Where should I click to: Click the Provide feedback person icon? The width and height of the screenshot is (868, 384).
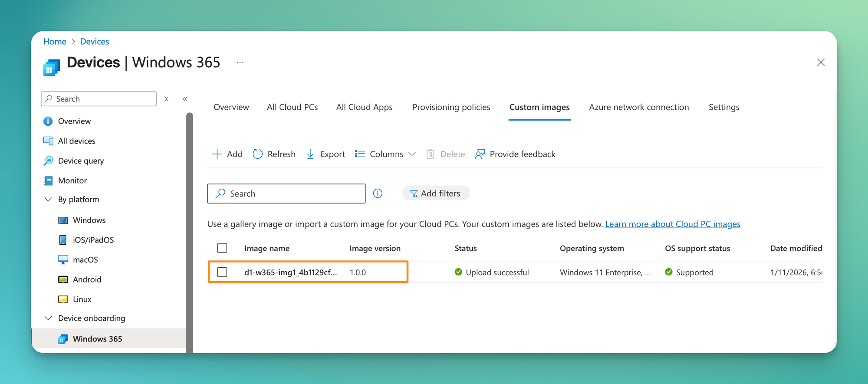click(x=480, y=154)
